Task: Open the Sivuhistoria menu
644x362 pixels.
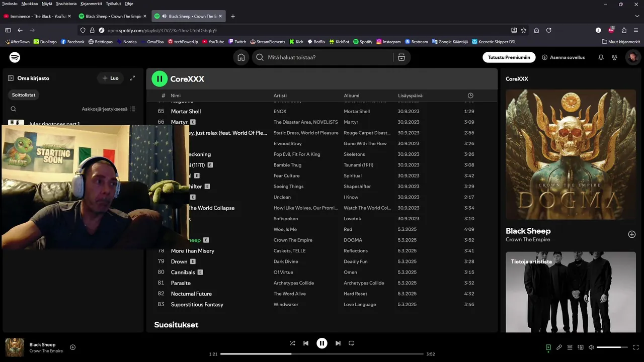Action: [66, 4]
